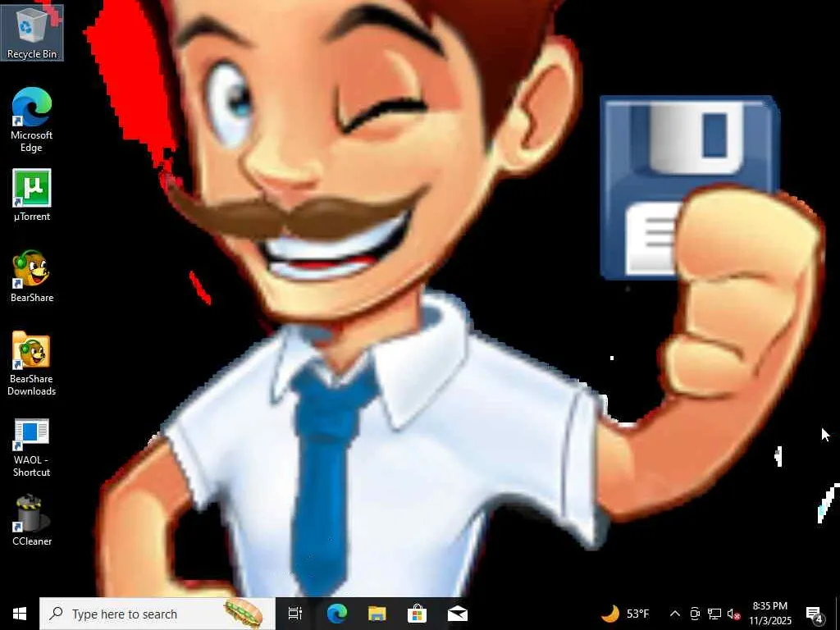The image size is (840, 630).
Task: Click the Meet Now tray icon
Action: coord(695,614)
